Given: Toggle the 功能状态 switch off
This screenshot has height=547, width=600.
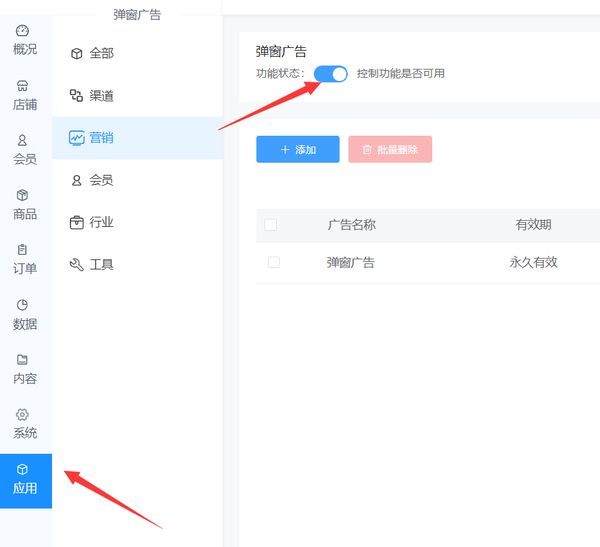Looking at the screenshot, I should pos(330,74).
